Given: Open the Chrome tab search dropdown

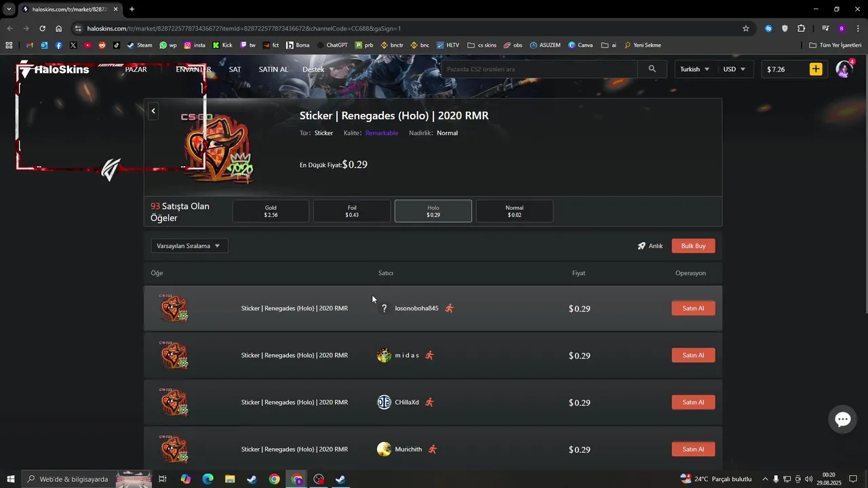Looking at the screenshot, I should [x=9, y=9].
